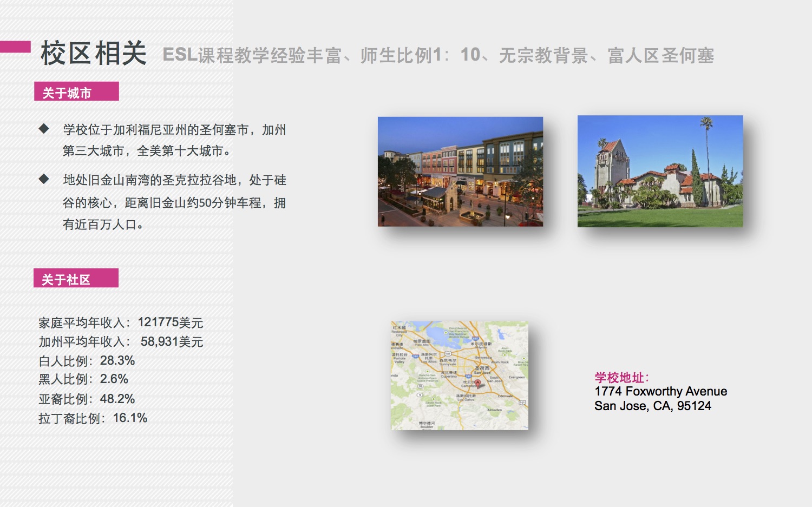Image resolution: width=812 pixels, height=507 pixels.
Task: Select the 黑人比例 2.6% line
Action: [83, 379]
